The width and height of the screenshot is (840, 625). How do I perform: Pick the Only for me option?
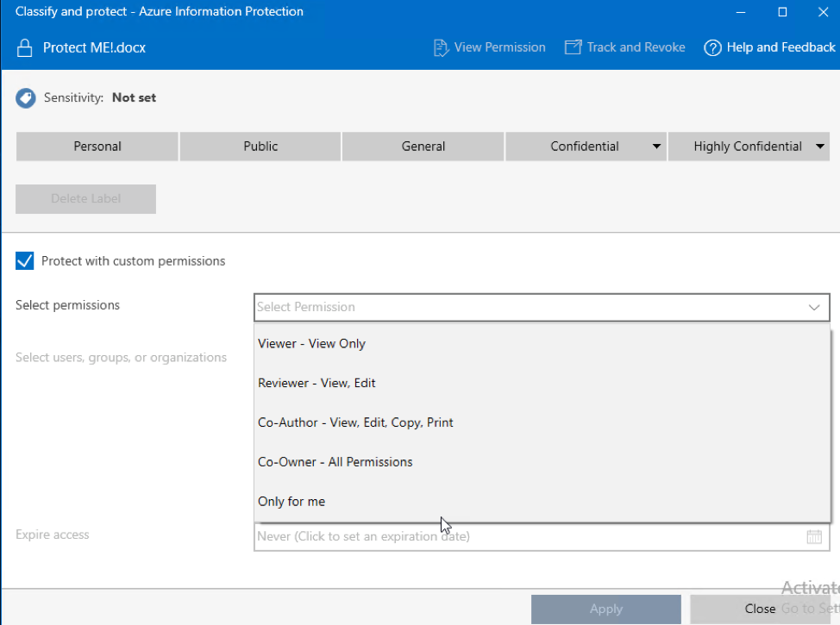point(542,502)
